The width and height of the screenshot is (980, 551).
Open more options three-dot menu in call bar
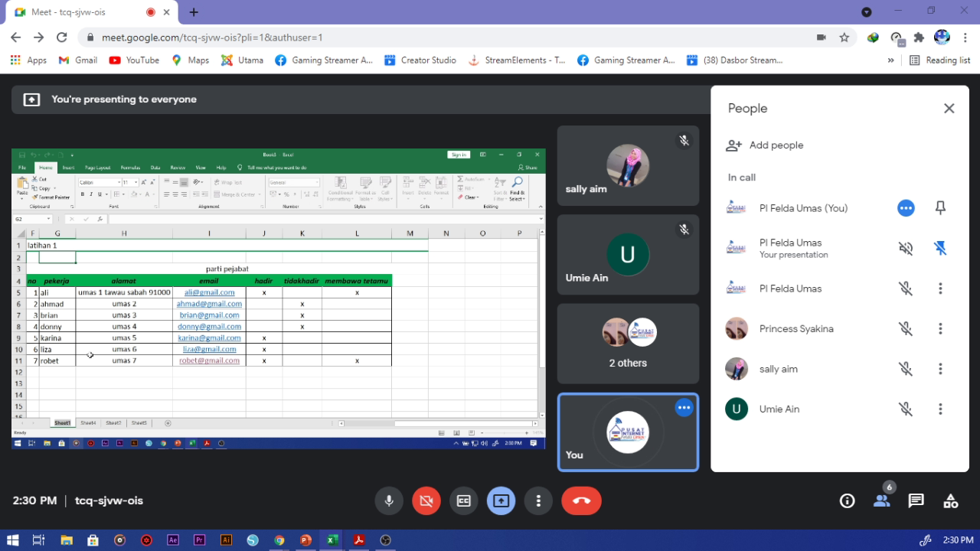pyautogui.click(x=538, y=500)
